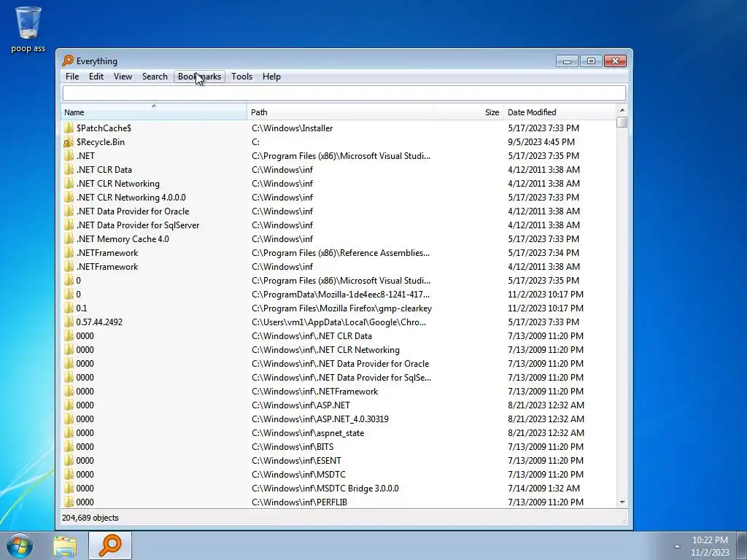
Task: Open the Edit menu
Action: coord(96,76)
